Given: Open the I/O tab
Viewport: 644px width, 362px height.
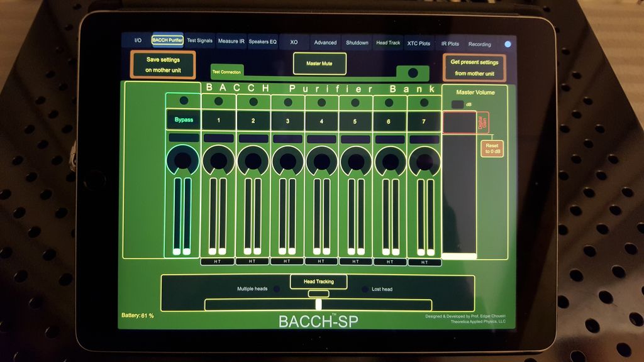Looking at the screenshot, I should (138, 40).
